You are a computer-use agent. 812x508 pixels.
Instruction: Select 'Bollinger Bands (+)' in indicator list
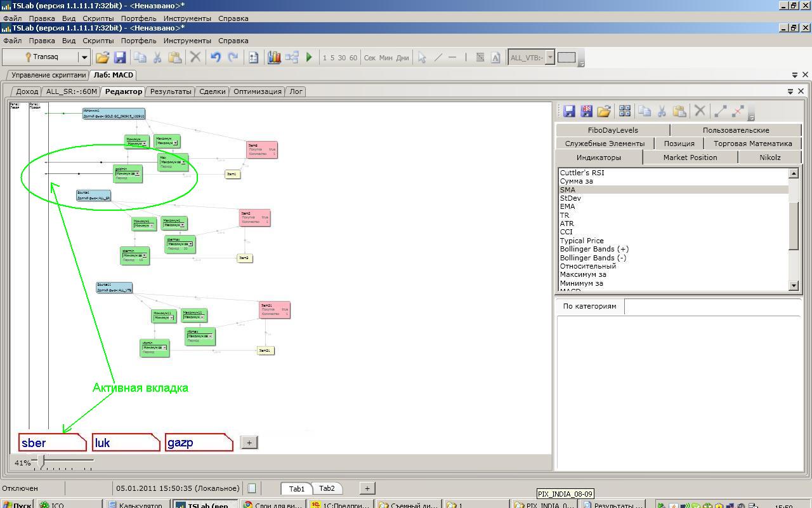click(x=594, y=249)
